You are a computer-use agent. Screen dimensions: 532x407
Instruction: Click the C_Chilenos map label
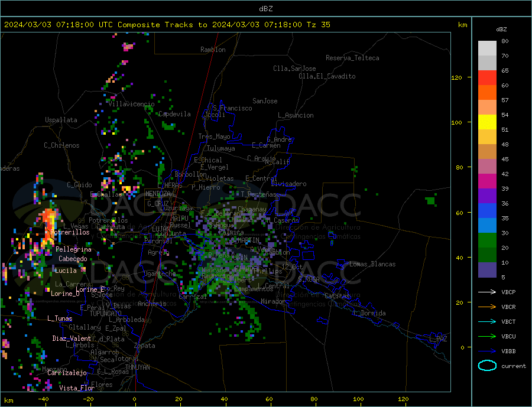click(61, 145)
